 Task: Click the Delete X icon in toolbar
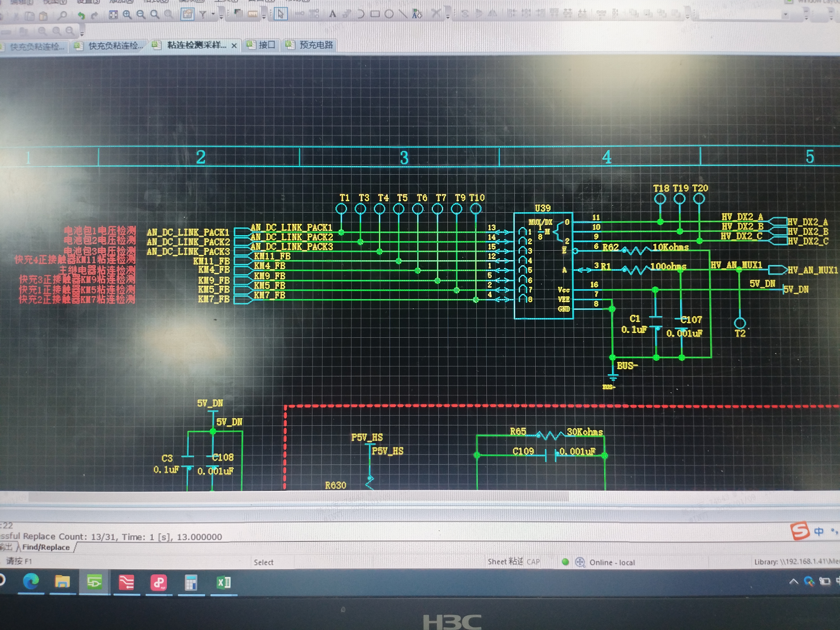coord(436,14)
